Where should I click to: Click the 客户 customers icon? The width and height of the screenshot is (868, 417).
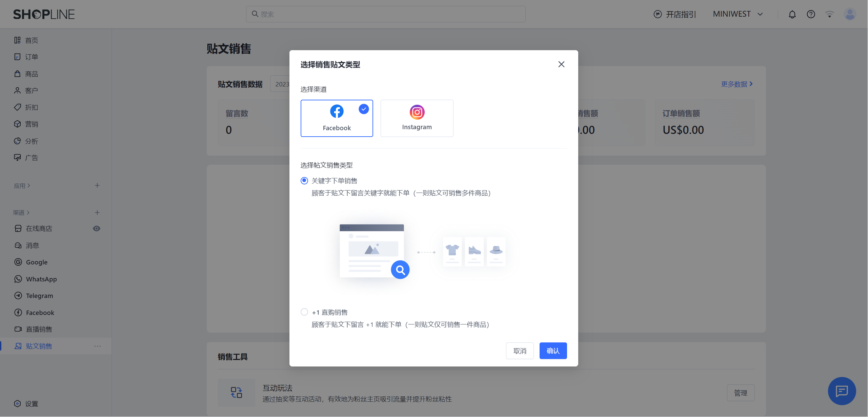[18, 91]
